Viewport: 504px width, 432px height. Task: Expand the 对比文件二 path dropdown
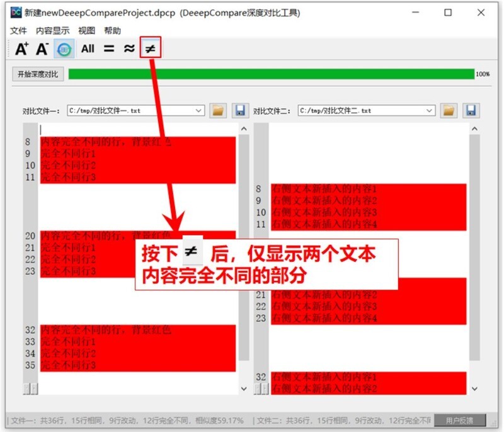point(429,111)
